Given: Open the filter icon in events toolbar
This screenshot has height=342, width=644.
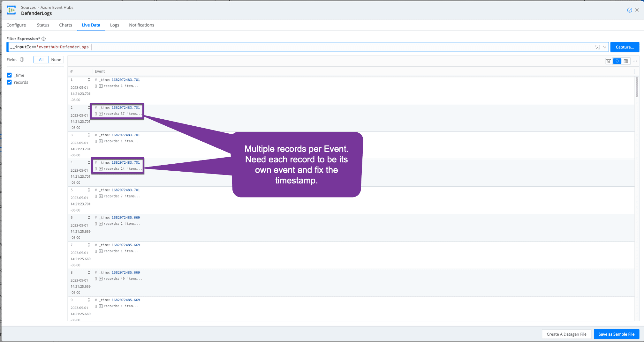Looking at the screenshot, I should (x=609, y=61).
